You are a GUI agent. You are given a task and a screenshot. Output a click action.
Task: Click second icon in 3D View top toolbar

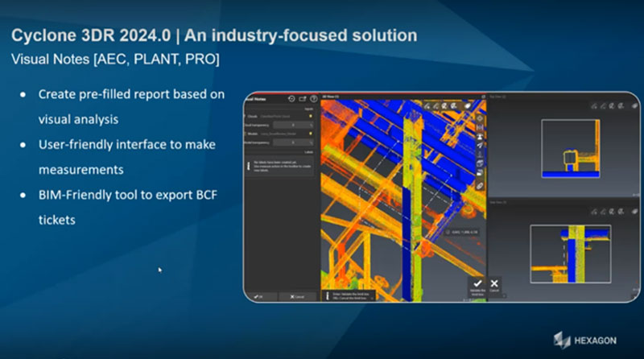pos(436,106)
